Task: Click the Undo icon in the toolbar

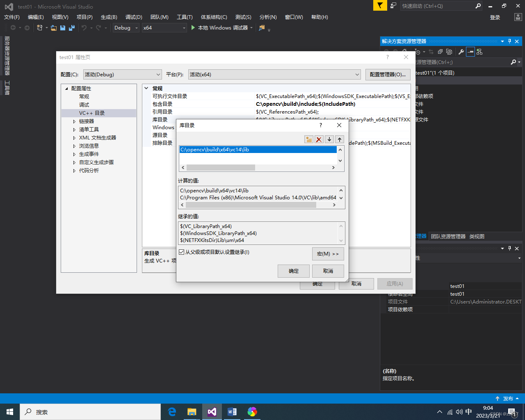Action: pos(84,27)
